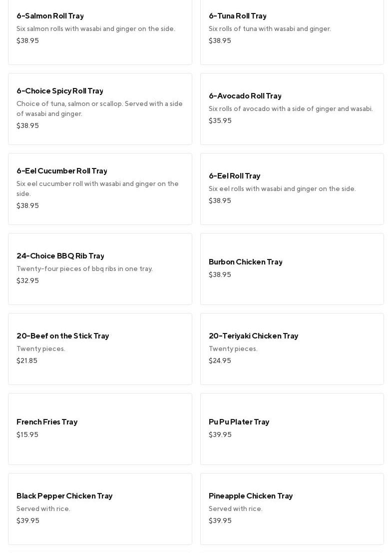The image size is (392, 553).
Task: Choose the Pu Pu Plater Tray
Action: click(239, 422)
